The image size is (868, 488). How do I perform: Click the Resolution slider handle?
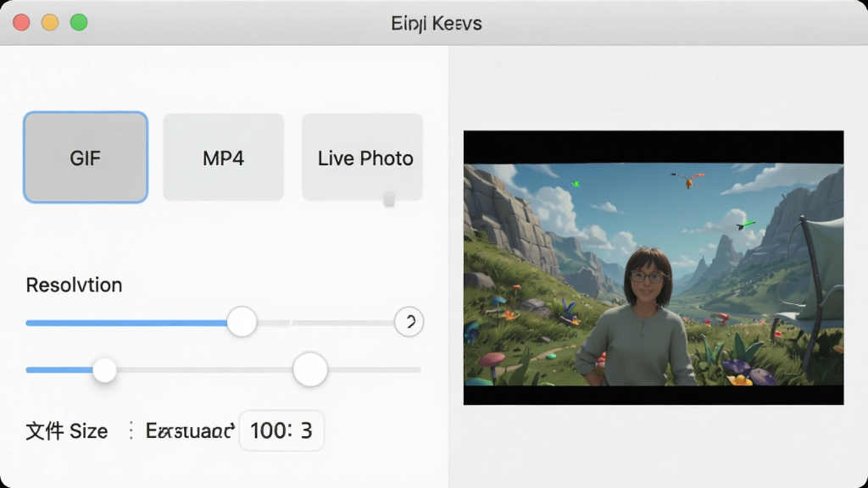[242, 321]
